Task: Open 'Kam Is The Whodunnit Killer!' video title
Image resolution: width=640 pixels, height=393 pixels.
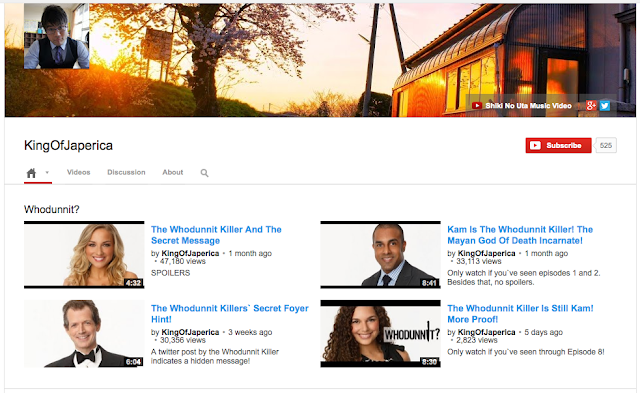Action: tap(520, 235)
